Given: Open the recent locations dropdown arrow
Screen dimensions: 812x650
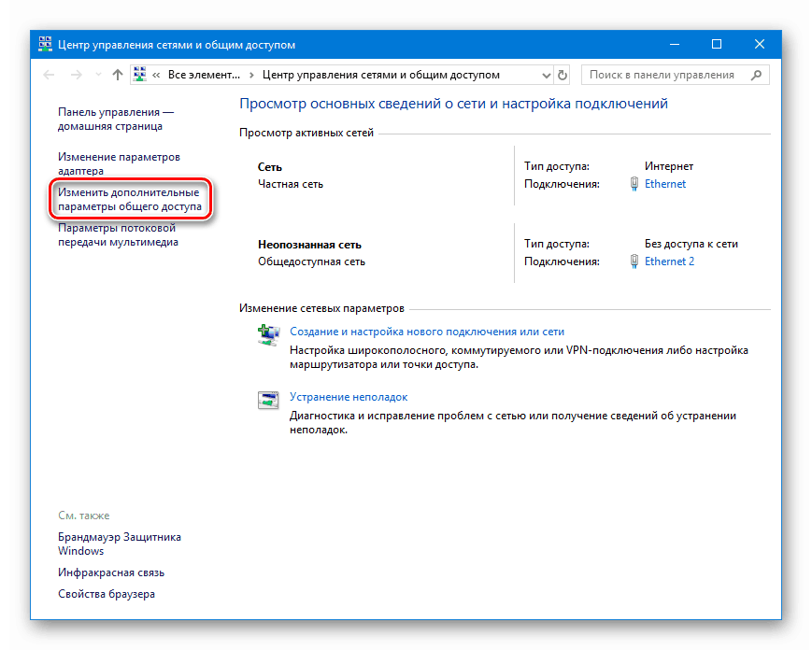Looking at the screenshot, I should pyautogui.click(x=98, y=75).
